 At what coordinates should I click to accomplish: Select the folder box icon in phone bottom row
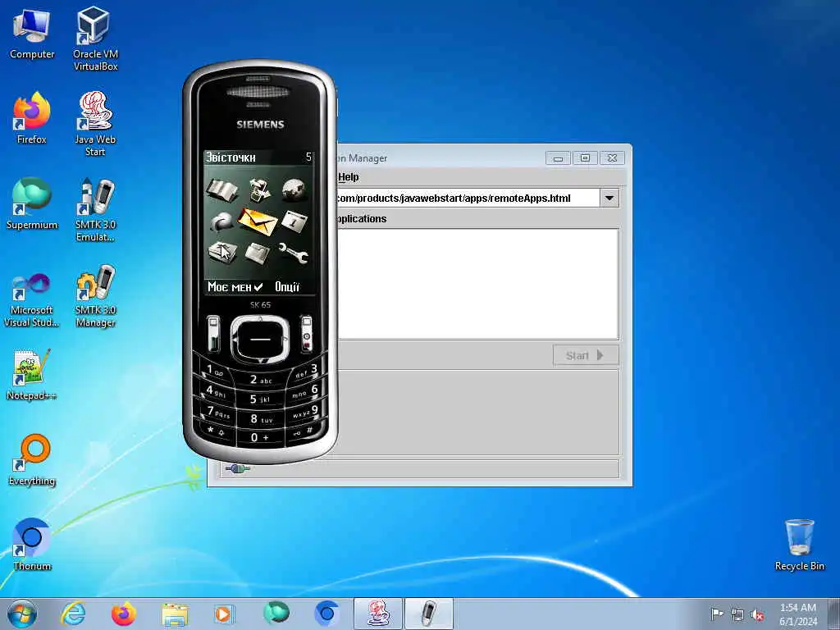258,253
